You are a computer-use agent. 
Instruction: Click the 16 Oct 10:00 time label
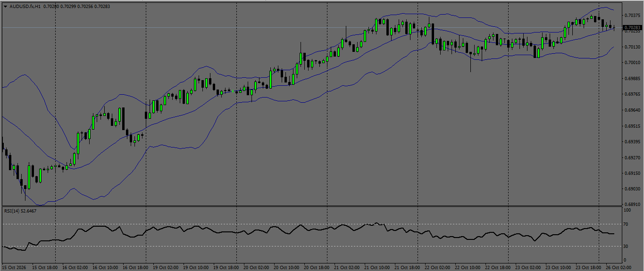(105, 267)
